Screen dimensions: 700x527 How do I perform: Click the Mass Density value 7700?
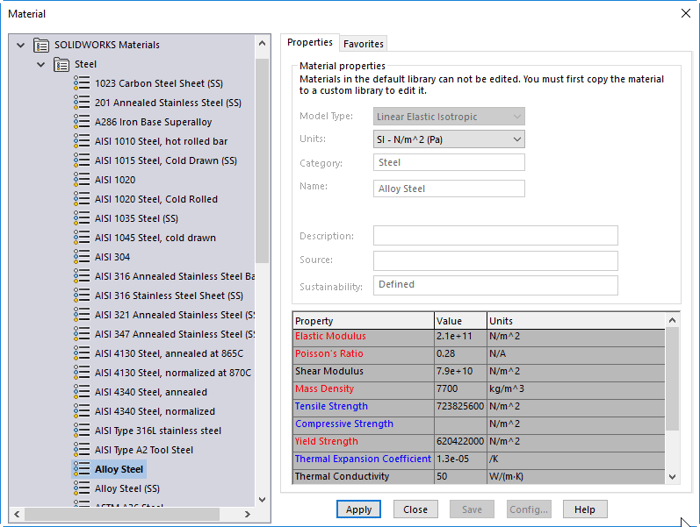(447, 389)
